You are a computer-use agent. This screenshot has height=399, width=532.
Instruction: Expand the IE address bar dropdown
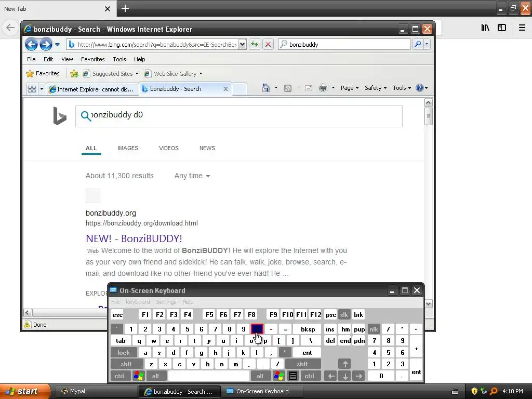[242, 45]
